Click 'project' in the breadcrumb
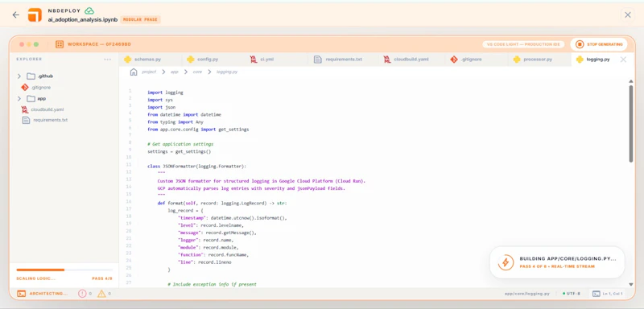This screenshot has height=309, width=644. click(x=149, y=72)
